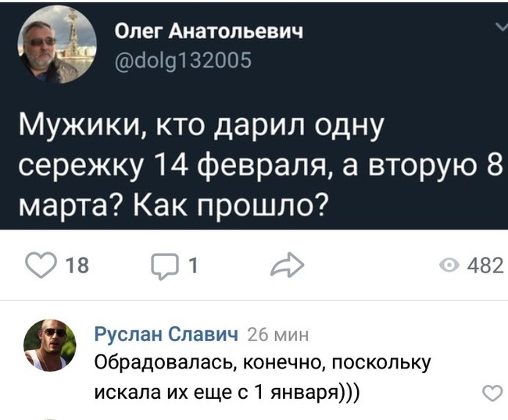Click the view count 482
508x420 pixels.
click(x=485, y=266)
